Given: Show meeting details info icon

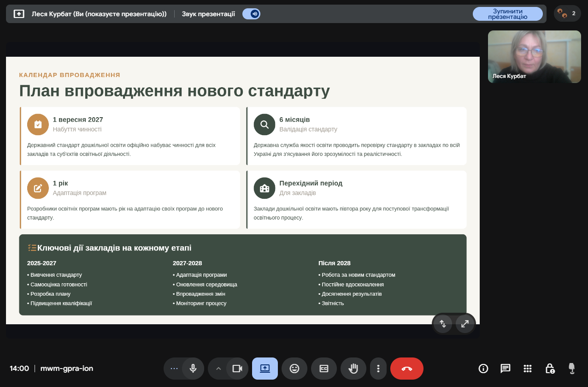Looking at the screenshot, I should (483, 369).
